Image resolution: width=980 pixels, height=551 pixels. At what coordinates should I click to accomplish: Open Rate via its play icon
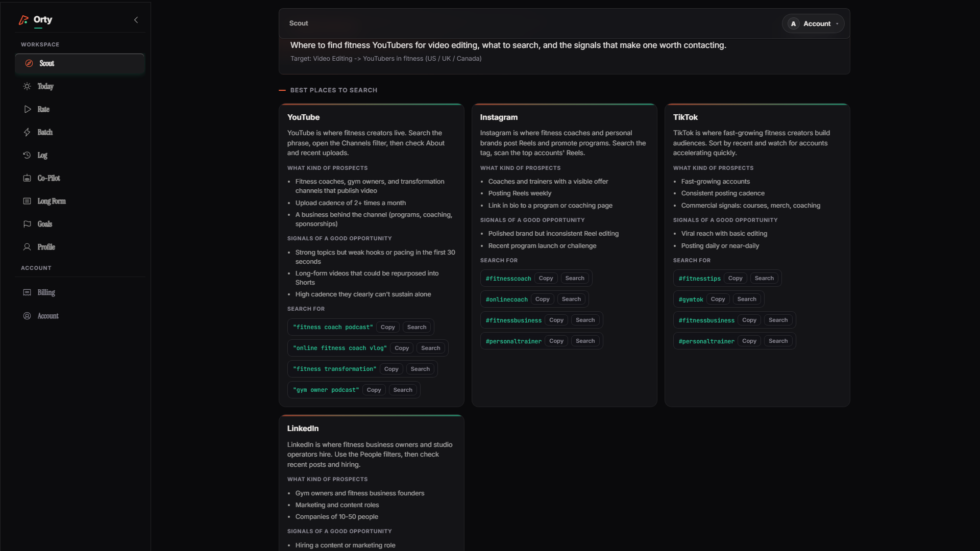pyautogui.click(x=27, y=109)
